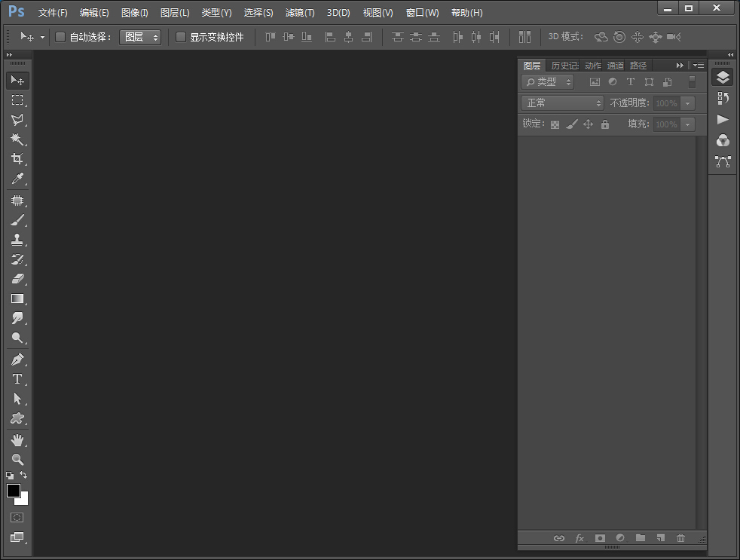740x560 pixels.
Task: Click the foreground color black swatch
Action: pyautogui.click(x=14, y=491)
